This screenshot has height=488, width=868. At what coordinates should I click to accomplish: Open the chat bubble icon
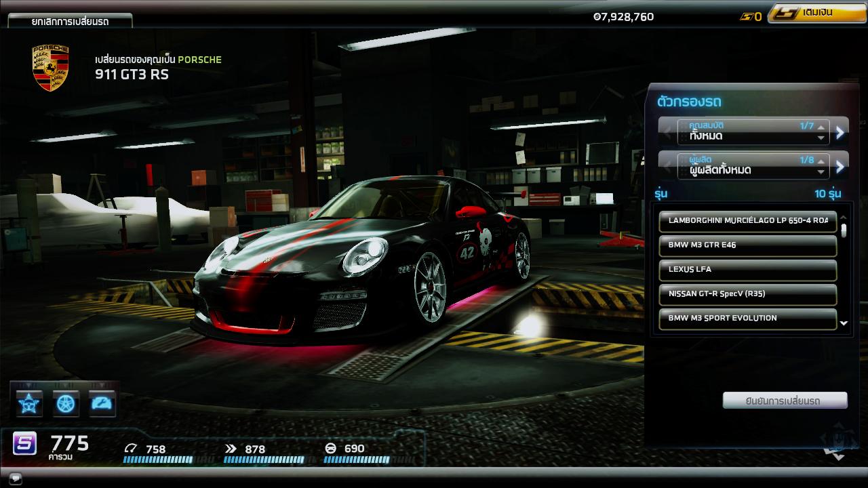[x=16, y=479]
